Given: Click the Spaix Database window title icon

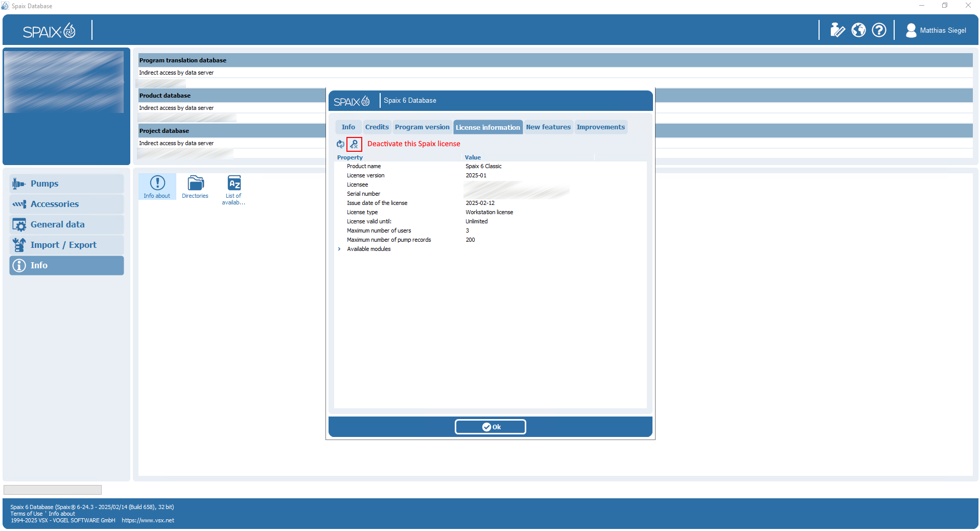Looking at the screenshot, I should point(5,6).
